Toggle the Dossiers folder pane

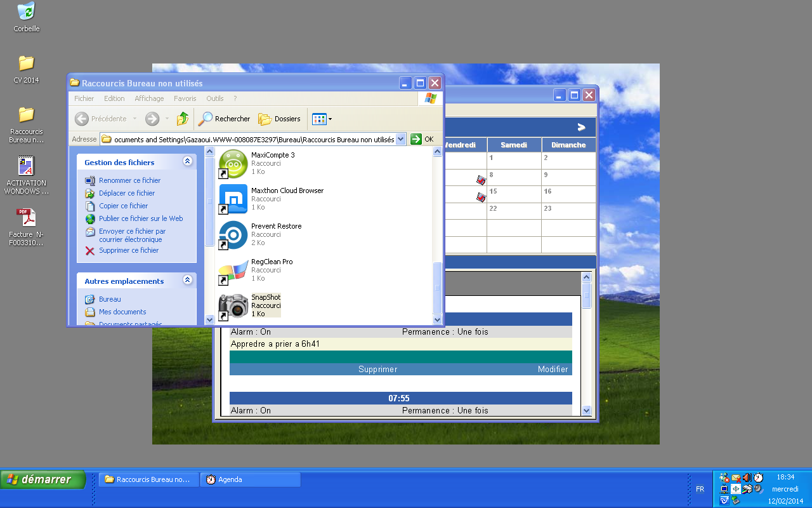(x=279, y=119)
